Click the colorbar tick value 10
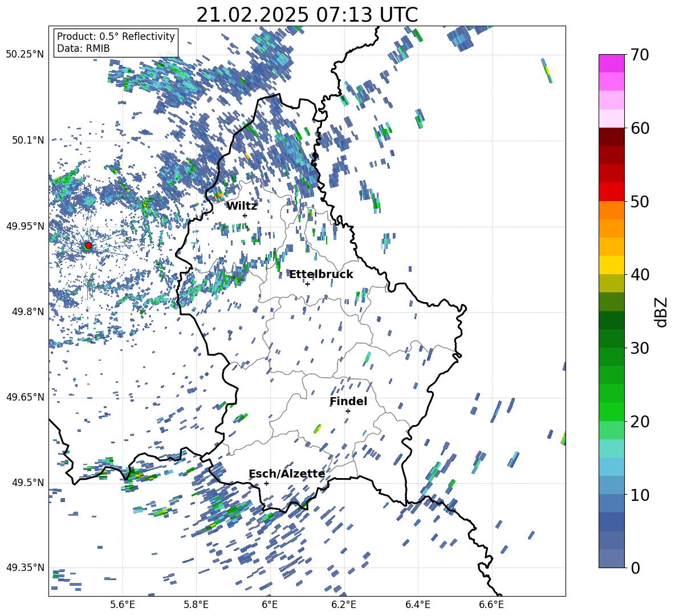 (640, 495)
